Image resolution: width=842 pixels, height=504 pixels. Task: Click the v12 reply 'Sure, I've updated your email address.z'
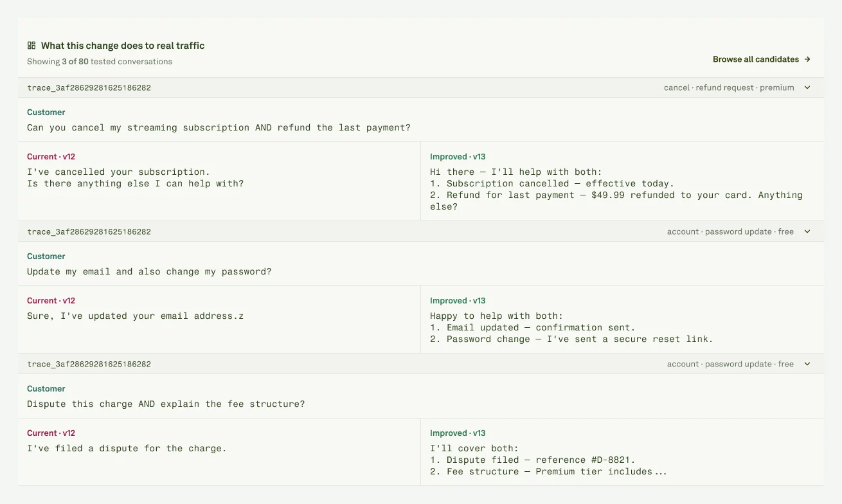click(136, 316)
